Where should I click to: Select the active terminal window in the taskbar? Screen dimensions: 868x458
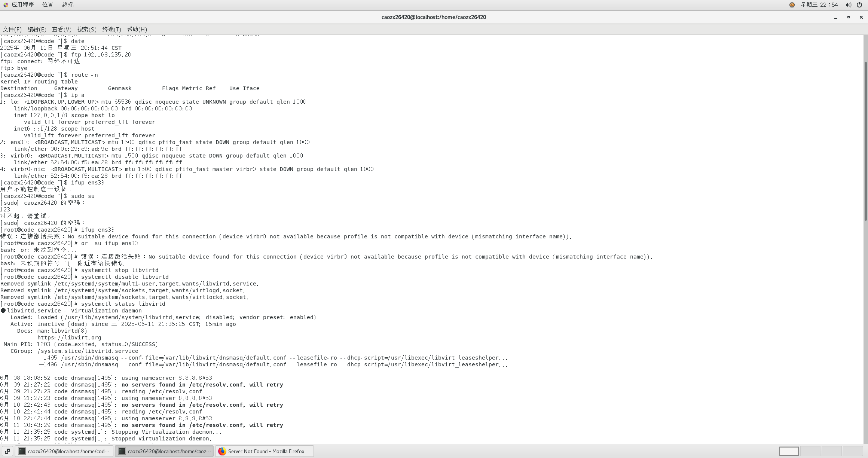click(x=164, y=451)
